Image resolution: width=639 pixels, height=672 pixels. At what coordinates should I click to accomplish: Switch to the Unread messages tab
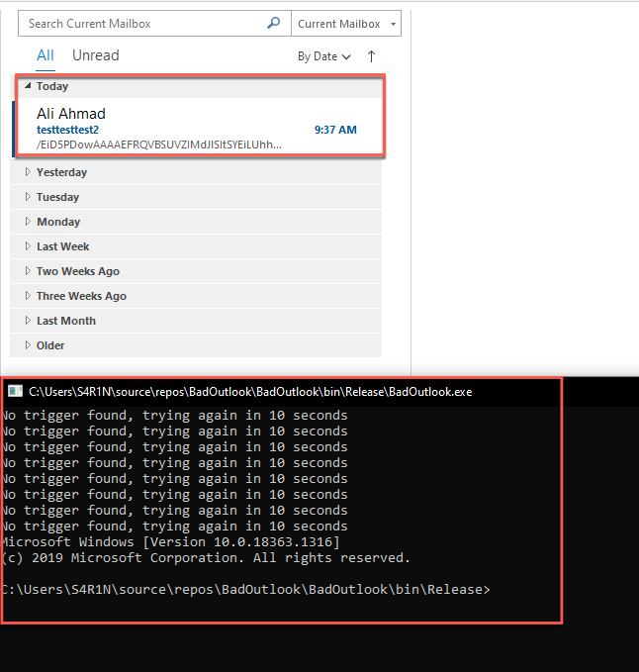pos(95,55)
